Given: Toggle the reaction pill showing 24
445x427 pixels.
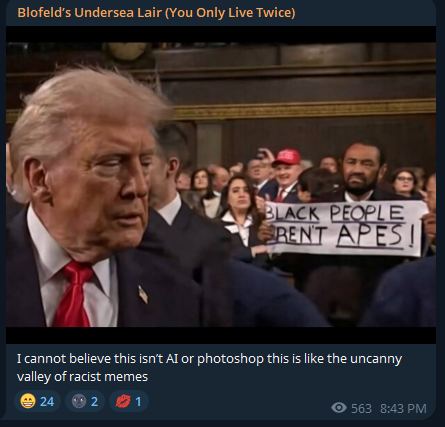Looking at the screenshot, I should pos(37,401).
